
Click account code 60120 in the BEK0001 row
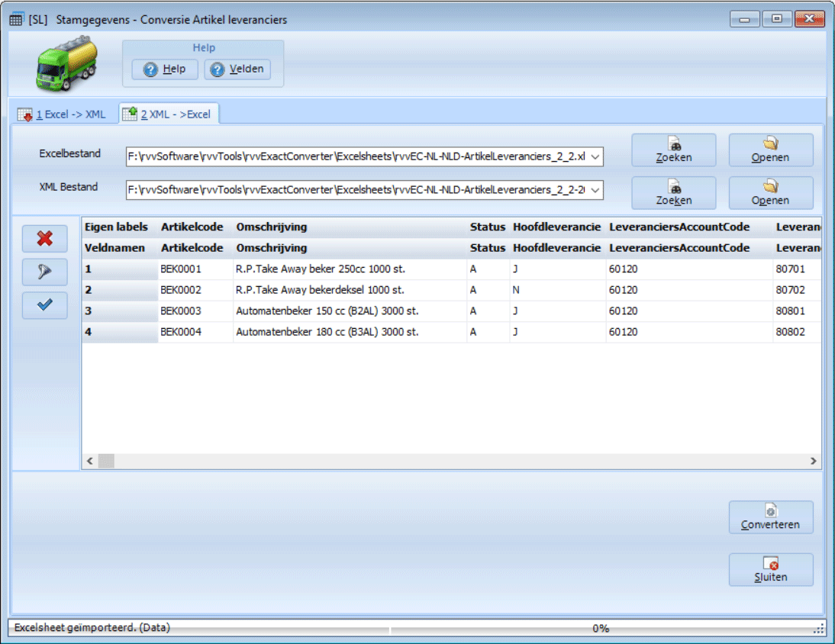(689, 269)
